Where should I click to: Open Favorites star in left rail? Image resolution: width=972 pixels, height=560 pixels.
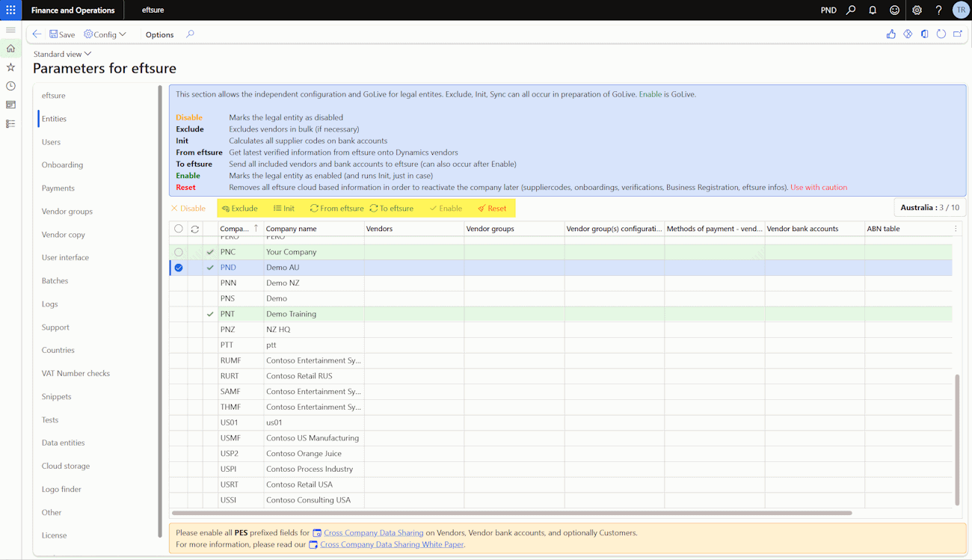[x=10, y=67]
